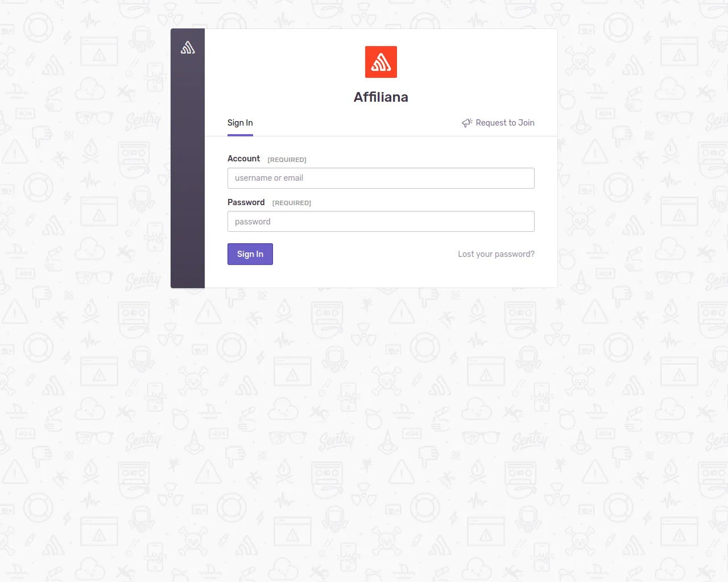The height and width of the screenshot is (582, 728).
Task: Click the dark purple sidebar strip
Action: point(188,171)
